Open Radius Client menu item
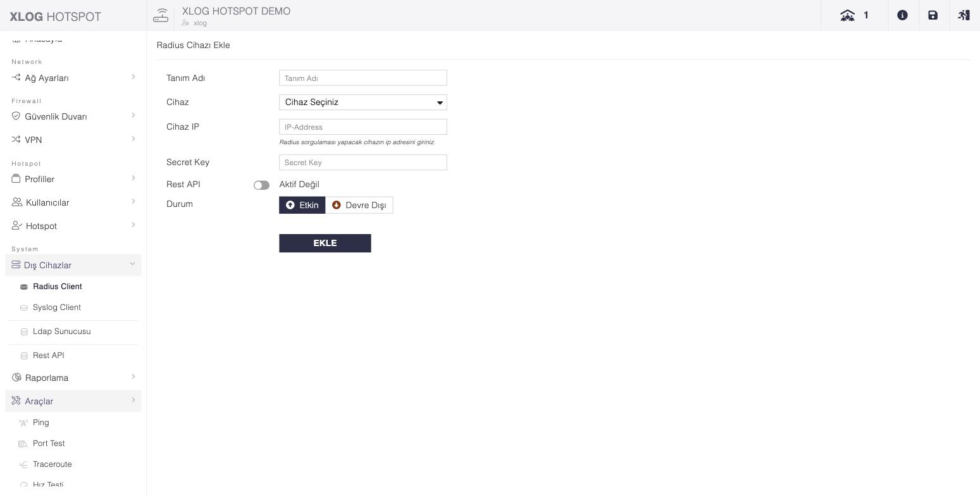Image resolution: width=980 pixels, height=496 pixels. click(58, 287)
